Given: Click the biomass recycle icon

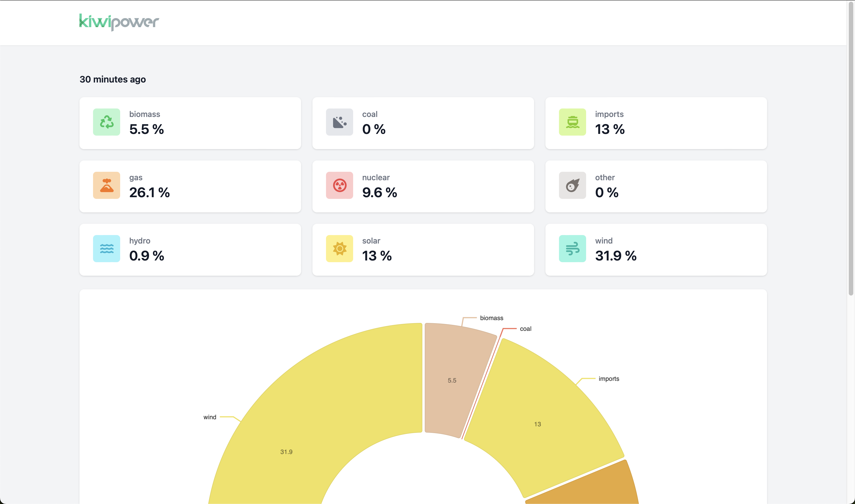Looking at the screenshot, I should [x=106, y=122].
